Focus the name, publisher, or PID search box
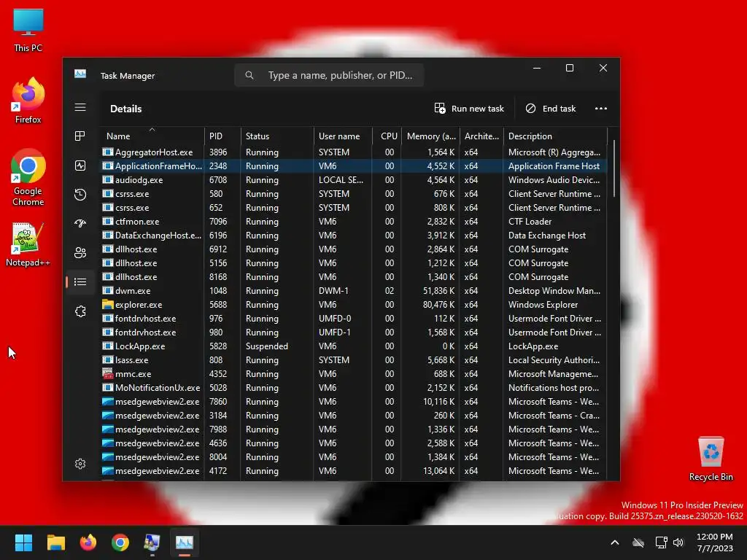 tap(329, 75)
